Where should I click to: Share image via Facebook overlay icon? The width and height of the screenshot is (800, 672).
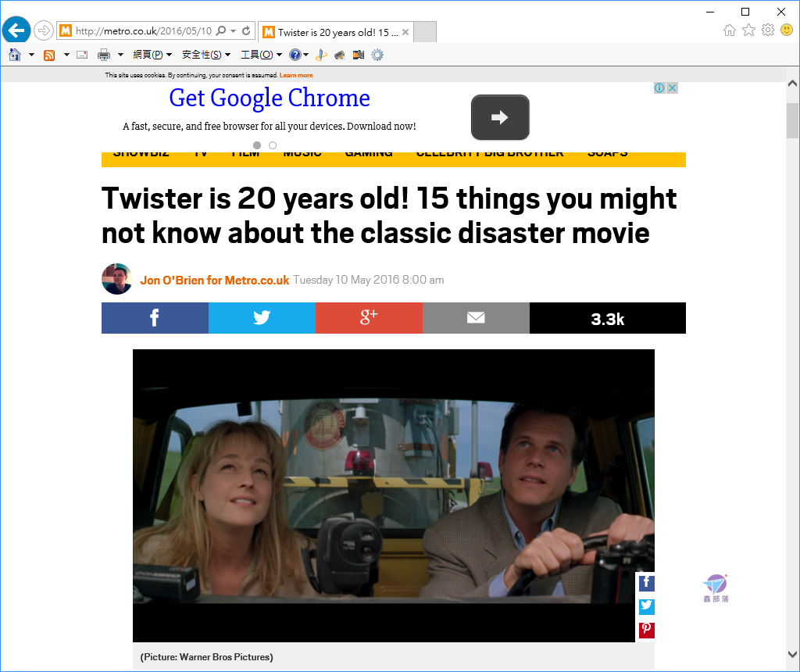pos(646,583)
